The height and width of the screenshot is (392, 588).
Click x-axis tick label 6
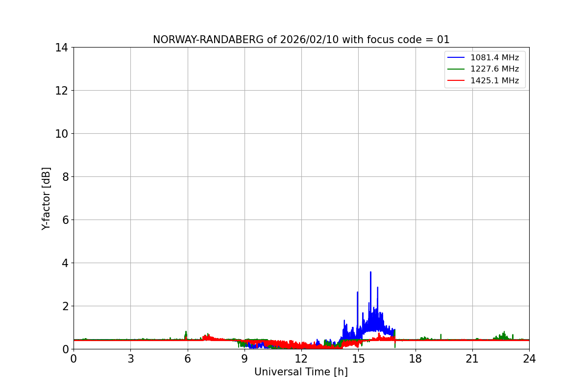(x=188, y=359)
